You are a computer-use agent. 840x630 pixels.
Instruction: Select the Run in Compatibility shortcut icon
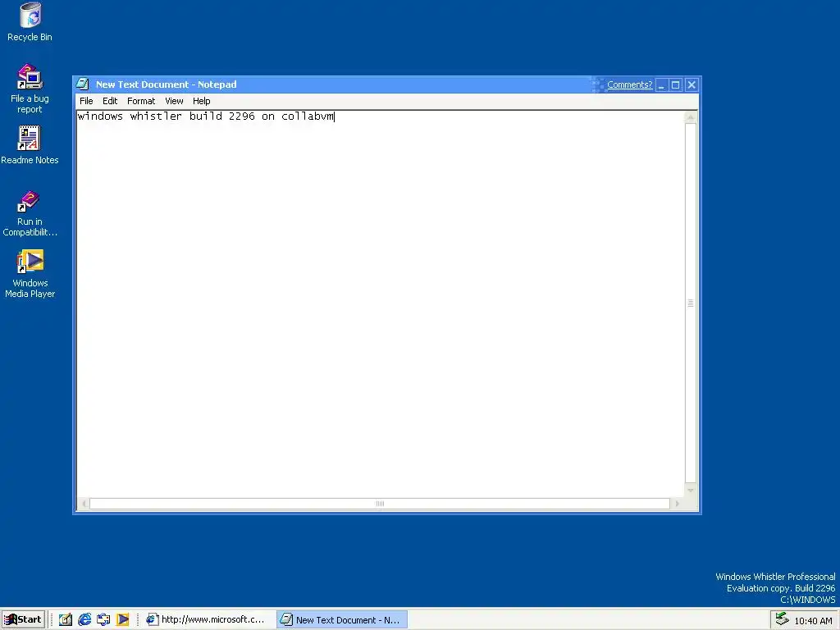pyautogui.click(x=30, y=213)
